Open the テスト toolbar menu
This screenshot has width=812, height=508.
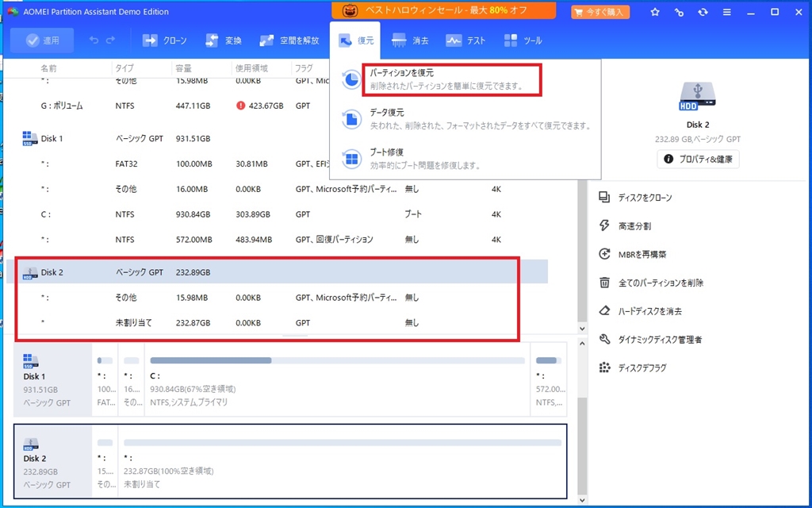tap(465, 40)
